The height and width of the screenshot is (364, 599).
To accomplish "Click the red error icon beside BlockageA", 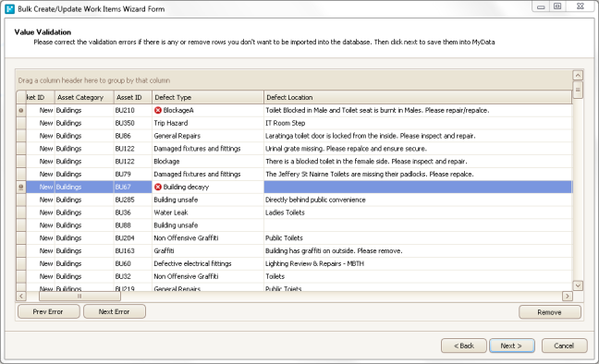I will tap(158, 110).
